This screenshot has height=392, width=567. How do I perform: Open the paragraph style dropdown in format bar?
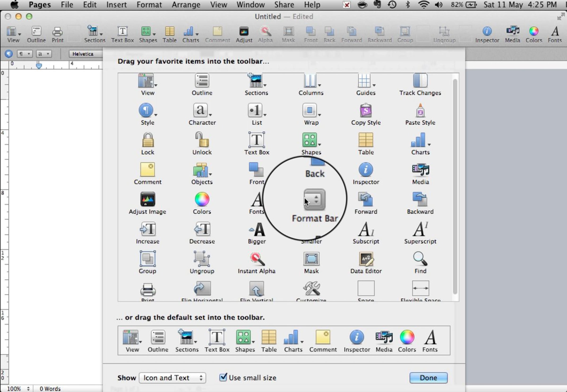pyautogui.click(x=25, y=54)
